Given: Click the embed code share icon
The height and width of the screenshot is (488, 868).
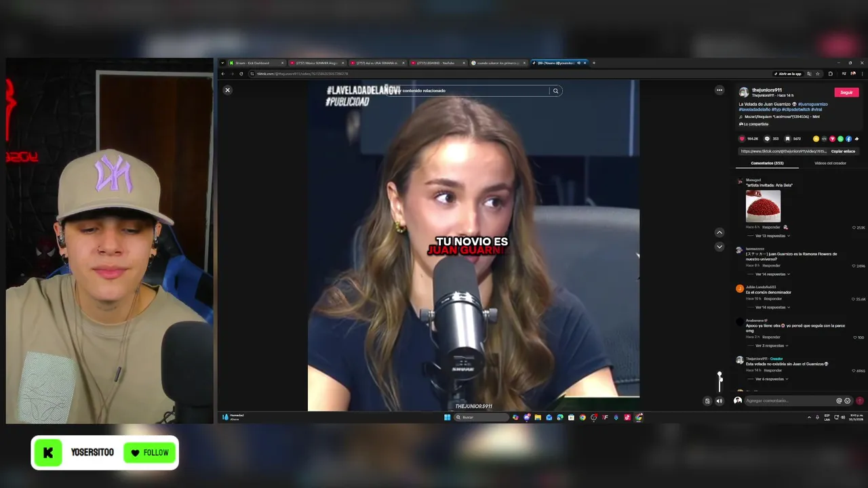Looking at the screenshot, I should click(x=824, y=139).
